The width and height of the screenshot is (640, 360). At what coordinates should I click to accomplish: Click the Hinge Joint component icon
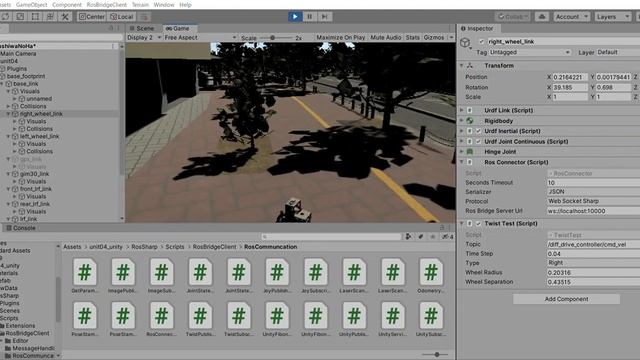pyautogui.click(x=470, y=151)
